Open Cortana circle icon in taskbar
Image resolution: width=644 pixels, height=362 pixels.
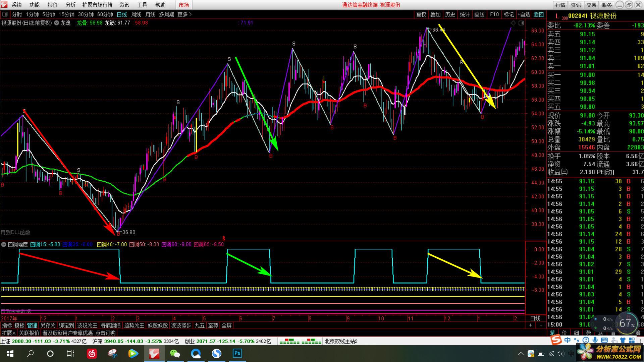[x=50, y=354]
